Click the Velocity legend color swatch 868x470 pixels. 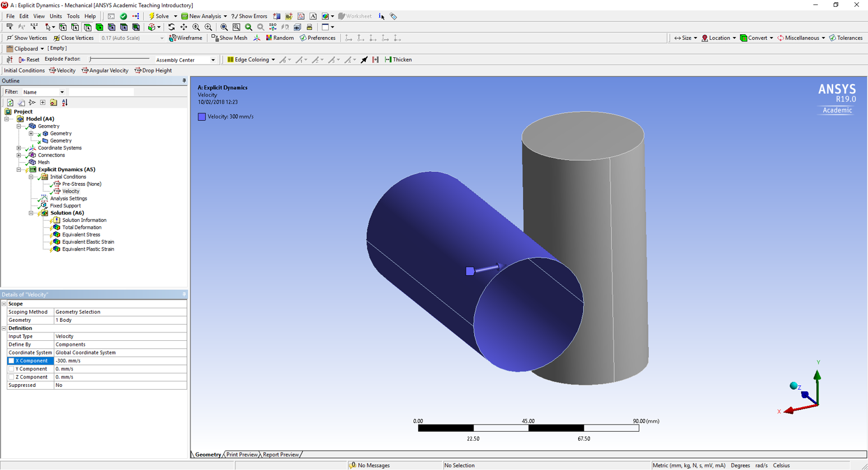point(202,117)
